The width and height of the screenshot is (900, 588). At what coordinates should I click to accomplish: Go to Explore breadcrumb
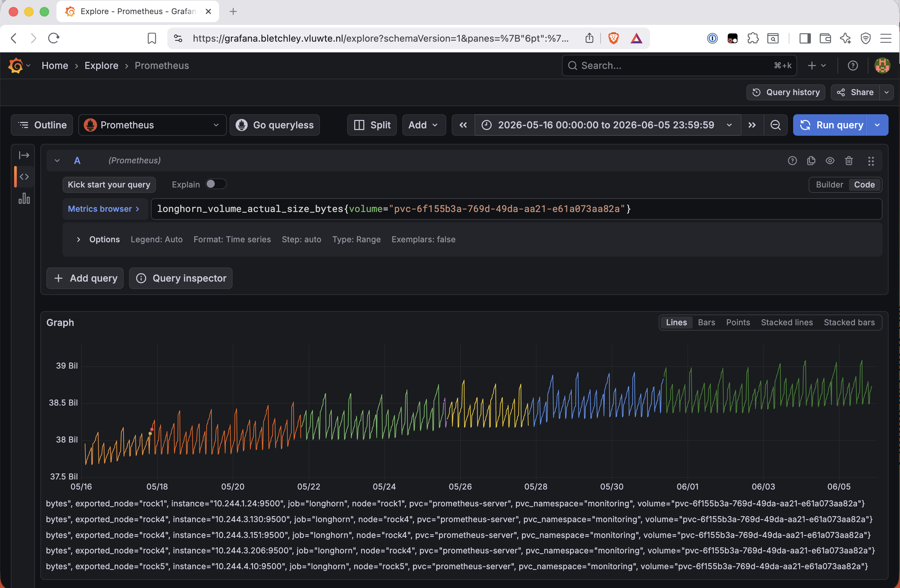[101, 66]
